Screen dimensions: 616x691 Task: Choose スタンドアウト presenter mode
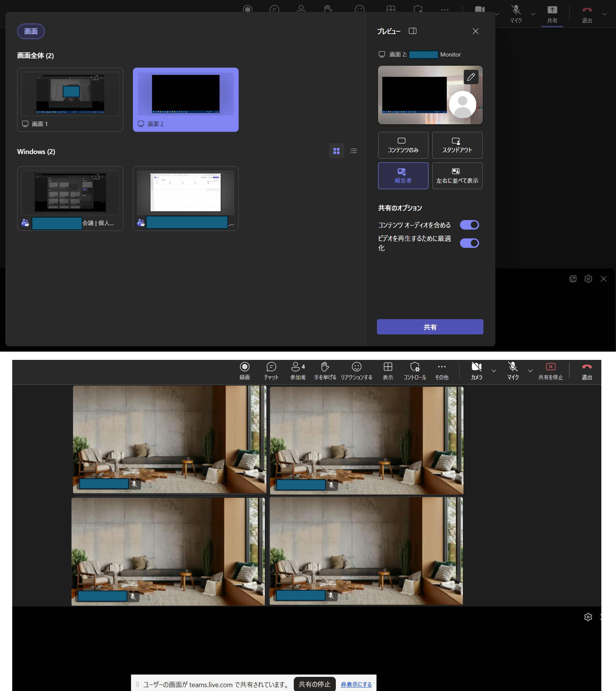457,145
